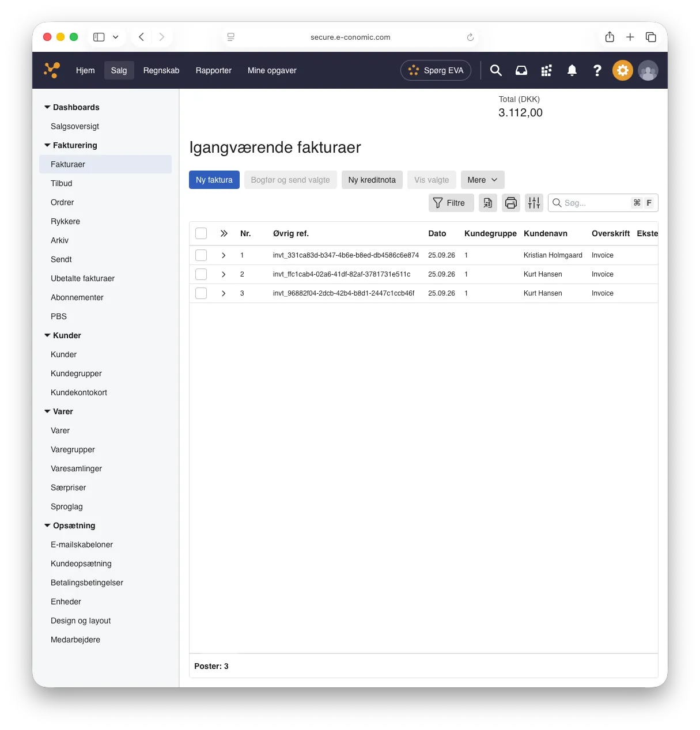Check the box for invoice 2
700x730 pixels.
(201, 274)
